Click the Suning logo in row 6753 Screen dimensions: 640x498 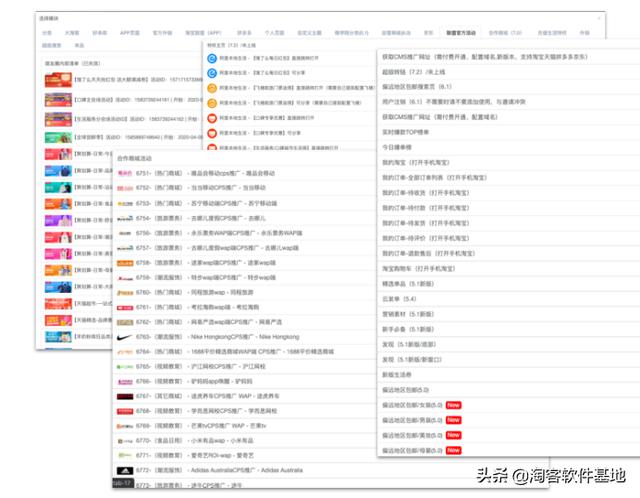(125, 204)
